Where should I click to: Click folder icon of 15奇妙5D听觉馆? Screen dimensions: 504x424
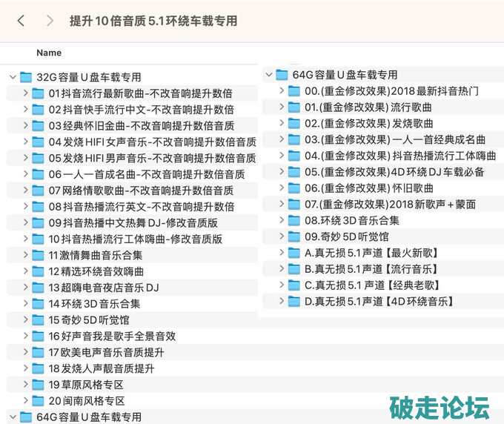pyautogui.click(x=38, y=320)
